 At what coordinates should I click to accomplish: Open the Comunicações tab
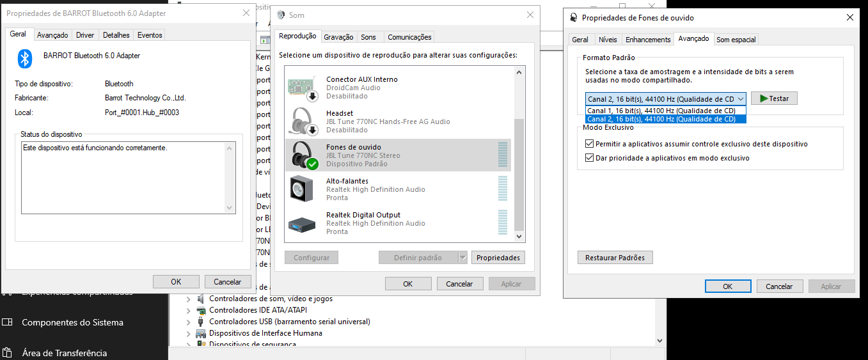coord(409,37)
